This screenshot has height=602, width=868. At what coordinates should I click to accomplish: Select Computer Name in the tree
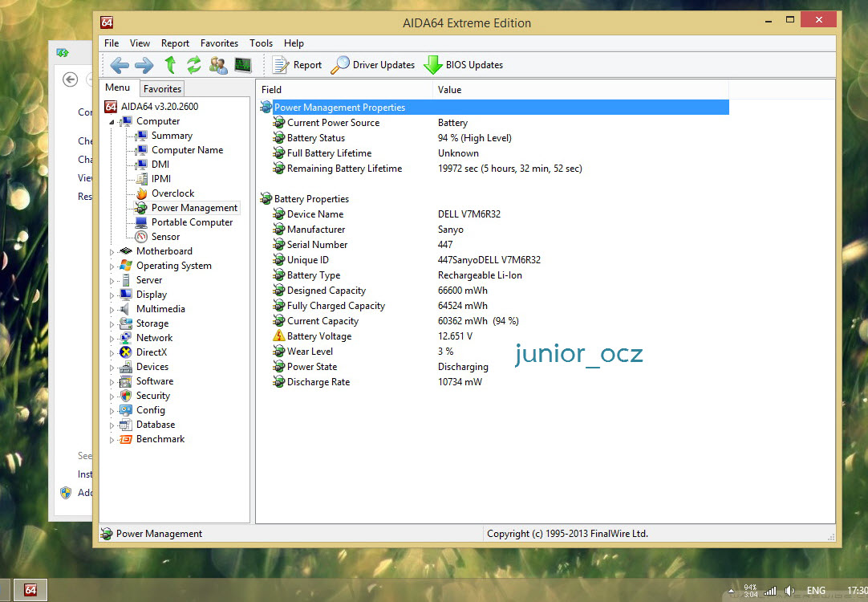point(187,150)
